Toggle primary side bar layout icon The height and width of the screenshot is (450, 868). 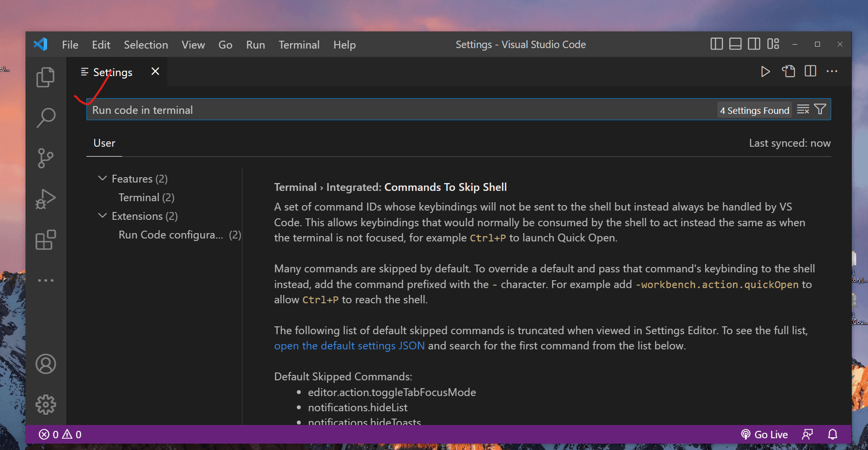click(716, 44)
